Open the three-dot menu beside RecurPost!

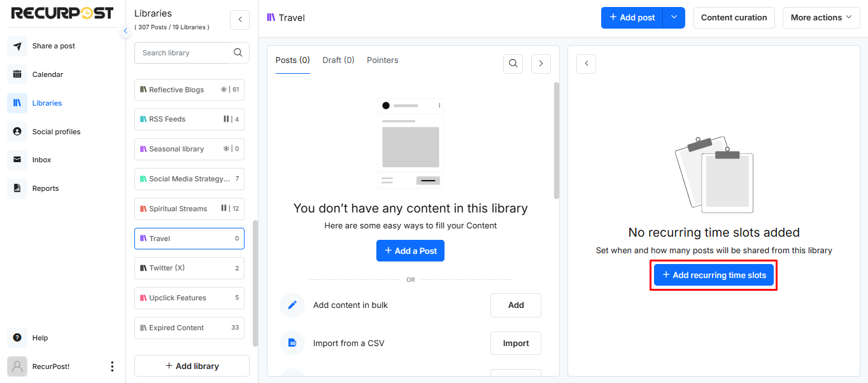(x=112, y=366)
